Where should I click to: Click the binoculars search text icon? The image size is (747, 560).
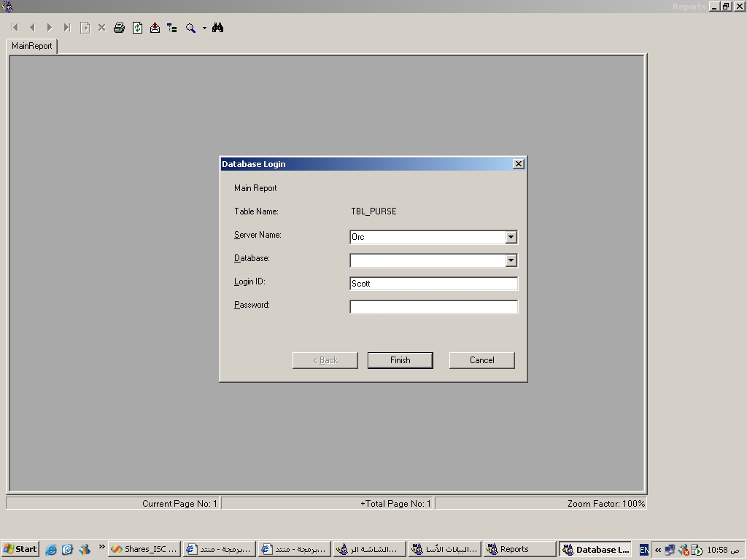tap(217, 28)
